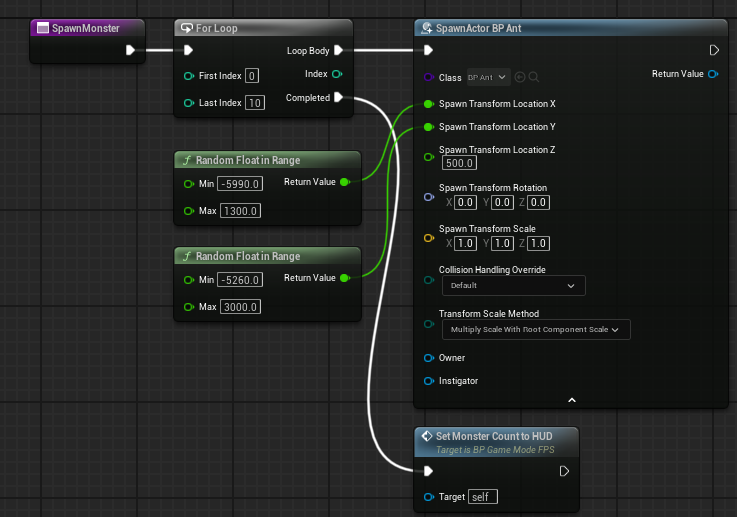This screenshot has width=737, height=517.
Task: Click the Location Z 500.0 field
Action: click(x=459, y=163)
